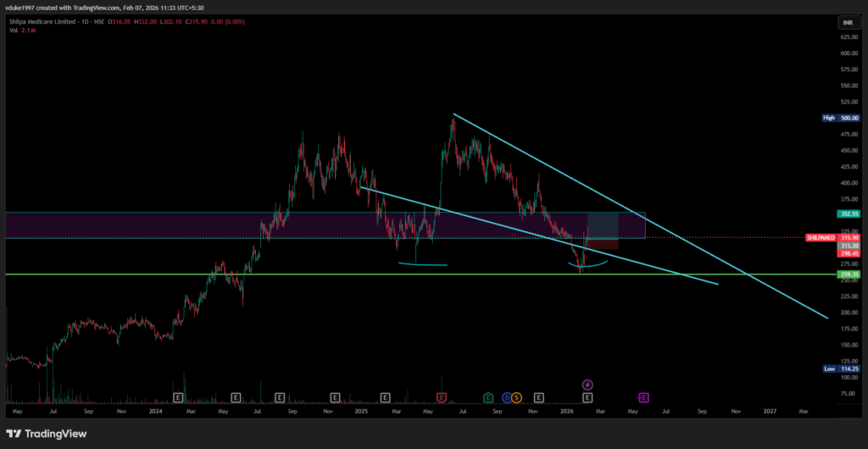Screen dimensions: 868x449
Task: Click the Low 114.25 price marker
Action: tap(841, 369)
